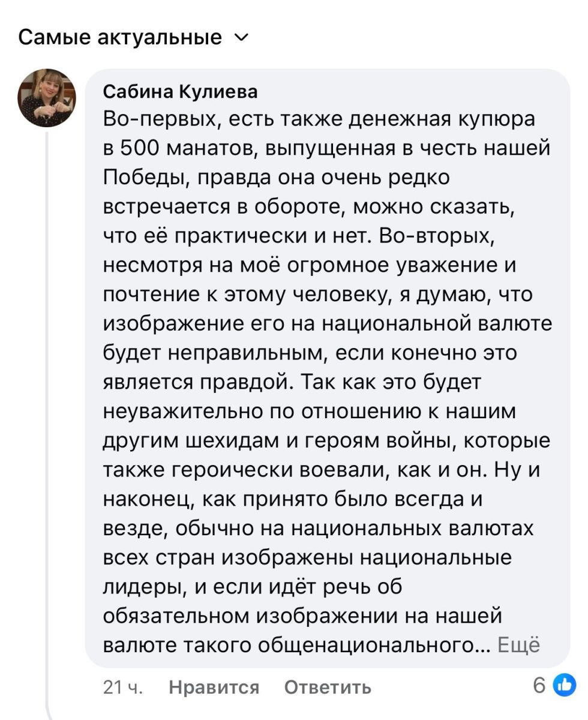Click the chevron beside Самые актуальные
Viewport: 588px width, 720px height.
[x=241, y=38]
